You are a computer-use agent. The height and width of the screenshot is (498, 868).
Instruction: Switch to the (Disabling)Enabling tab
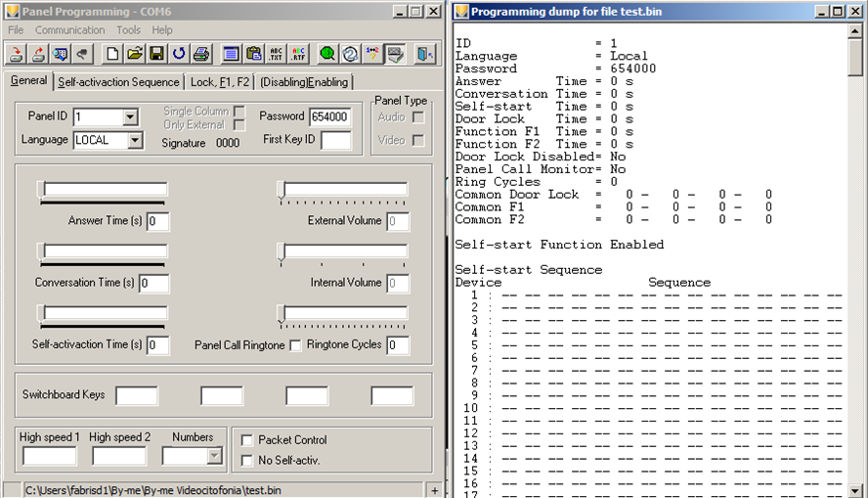click(x=304, y=82)
